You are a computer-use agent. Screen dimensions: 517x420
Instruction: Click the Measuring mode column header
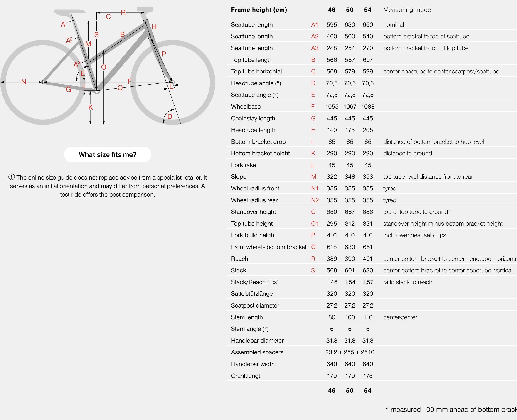pos(407,10)
